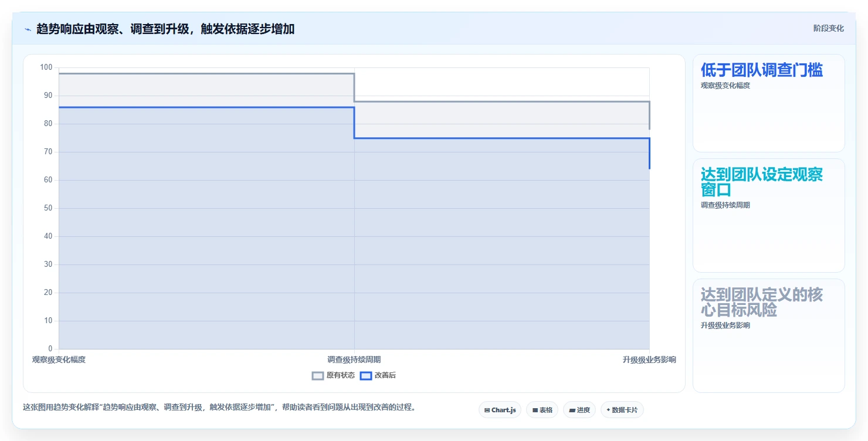This screenshot has height=441, width=868.
Task: Click the chart title 趋势响应由观察、调查到升级
Action: point(165,29)
